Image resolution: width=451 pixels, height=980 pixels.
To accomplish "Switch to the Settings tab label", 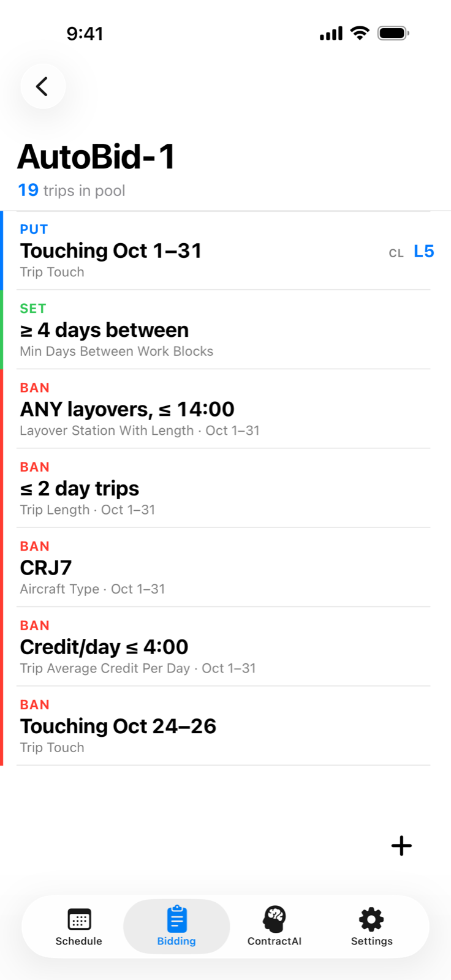I will point(371,941).
